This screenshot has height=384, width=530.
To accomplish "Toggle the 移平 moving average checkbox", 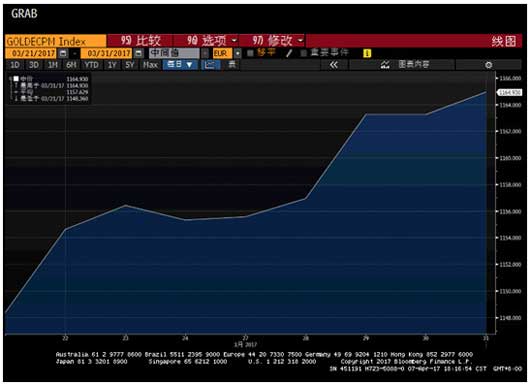I will [x=250, y=53].
